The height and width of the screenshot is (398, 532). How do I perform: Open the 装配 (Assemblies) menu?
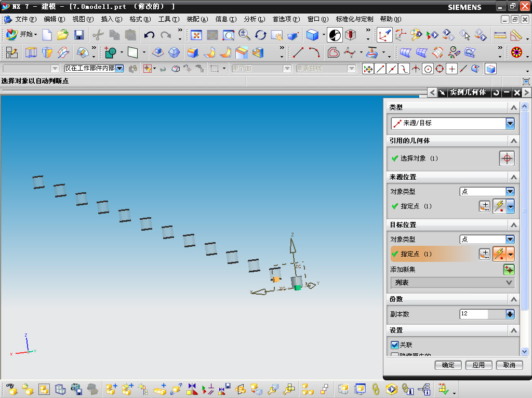coord(197,19)
